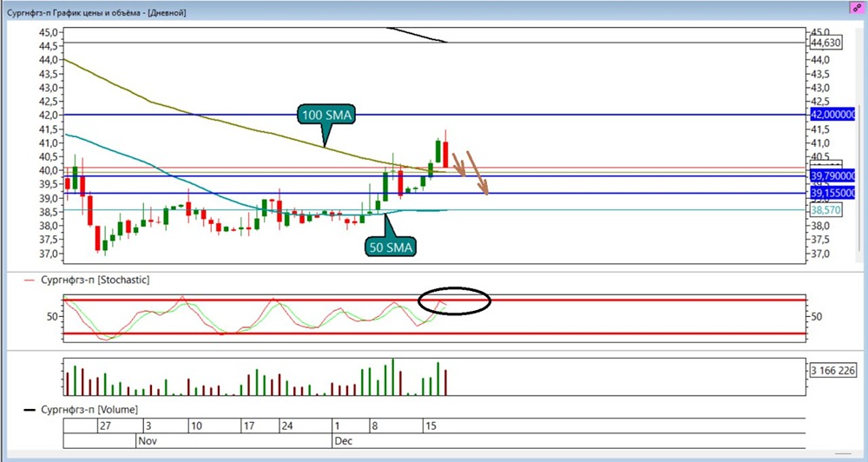This screenshot has width=868, height=462.
Task: Select the 42,000000 blue level label
Action: pos(832,115)
